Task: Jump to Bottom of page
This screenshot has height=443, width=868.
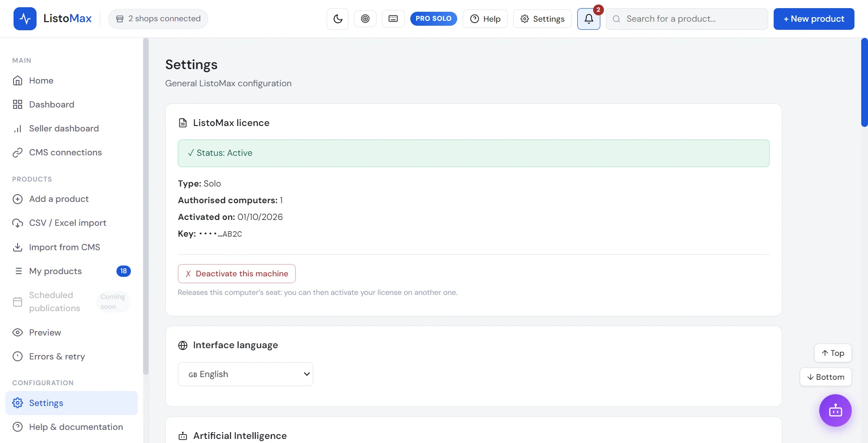Action: pyautogui.click(x=826, y=377)
